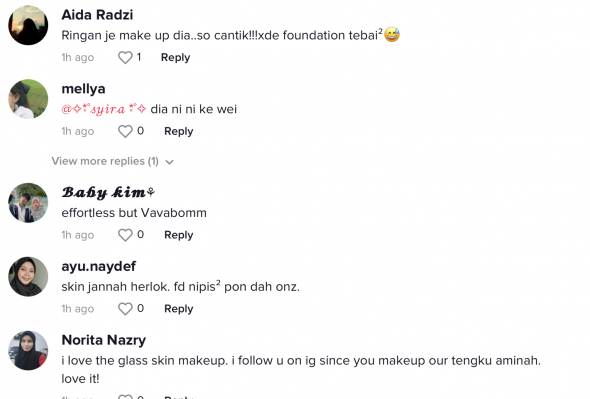Image resolution: width=590 pixels, height=399 pixels.
Task: Open mellya's avatar
Action: [x=28, y=99]
